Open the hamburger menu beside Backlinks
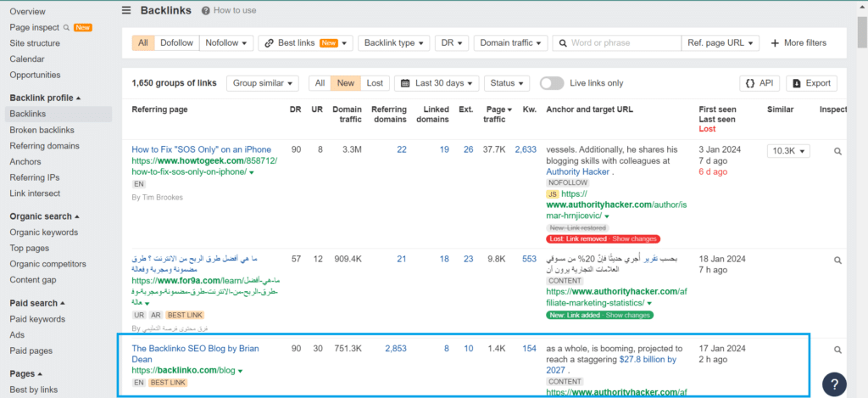The width and height of the screenshot is (868, 398). pos(127,10)
